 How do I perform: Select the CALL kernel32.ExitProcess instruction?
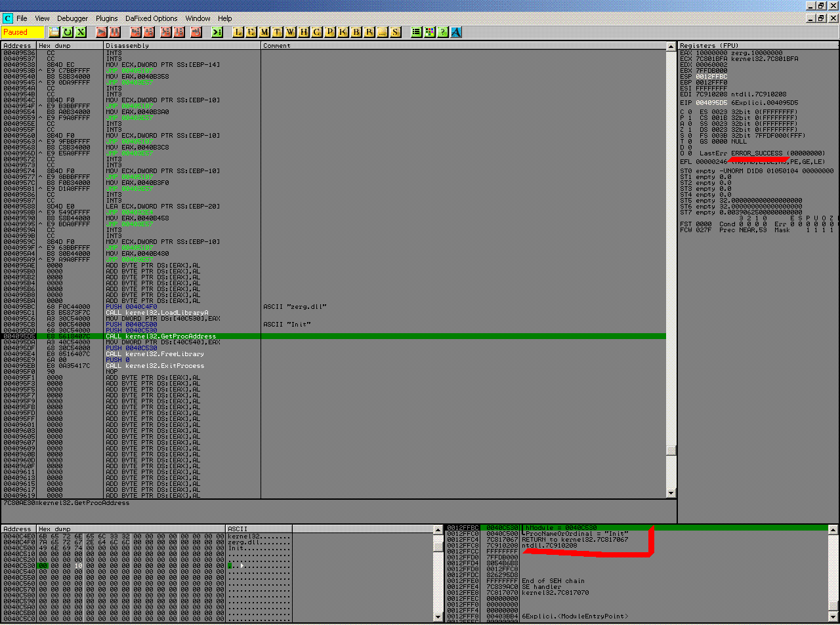[155, 366]
